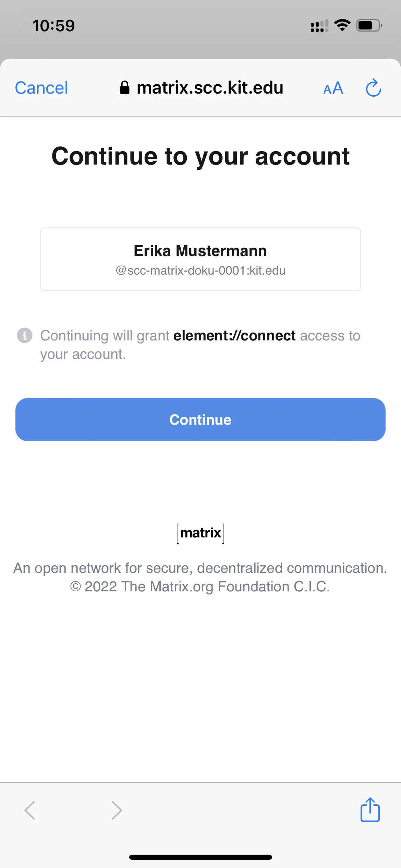Tap the @scc-matrix-doku-0001:kit.edu user ID
401x868 pixels.
[200, 270]
